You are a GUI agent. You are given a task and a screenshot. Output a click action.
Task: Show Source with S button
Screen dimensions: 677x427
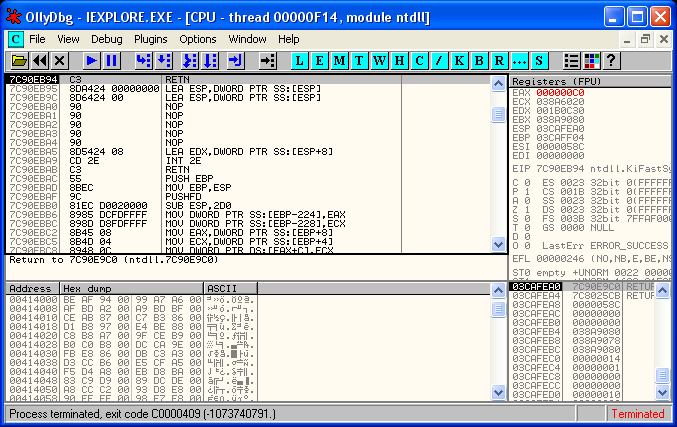click(539, 61)
